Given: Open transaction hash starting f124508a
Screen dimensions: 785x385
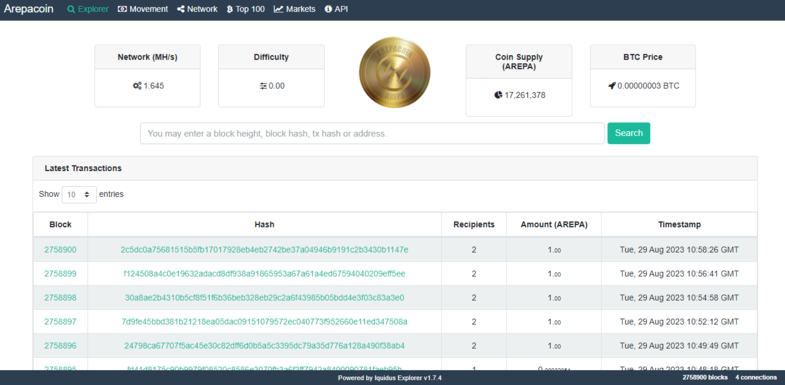Looking at the screenshot, I should [x=264, y=274].
